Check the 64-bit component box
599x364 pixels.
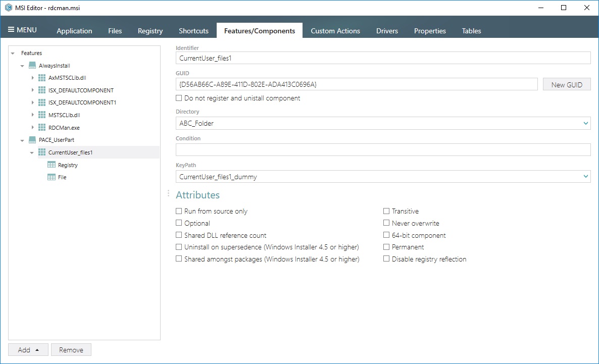pyautogui.click(x=386, y=235)
